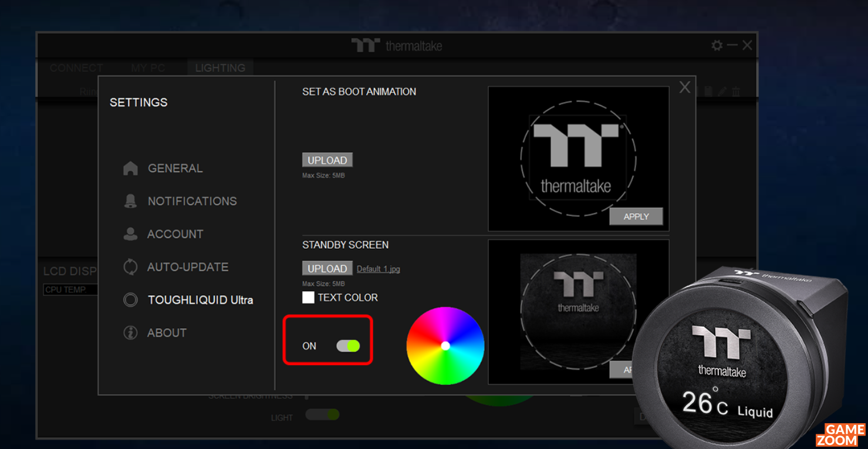Minimize the thermaltake main window

pos(732,45)
